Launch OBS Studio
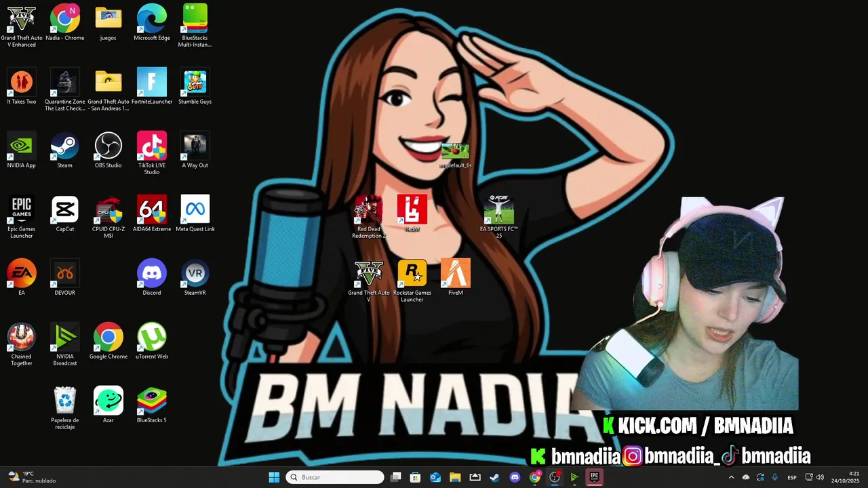868x488 pixels. [108, 150]
